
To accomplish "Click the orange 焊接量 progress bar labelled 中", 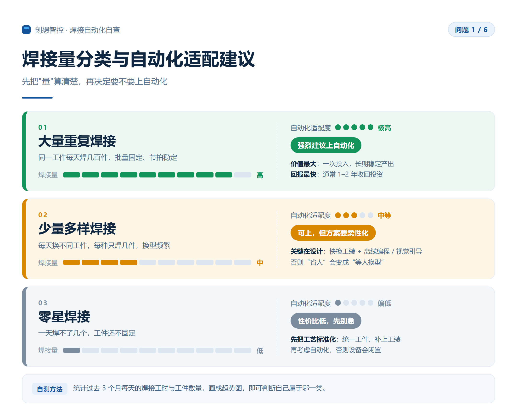I will click(157, 263).
